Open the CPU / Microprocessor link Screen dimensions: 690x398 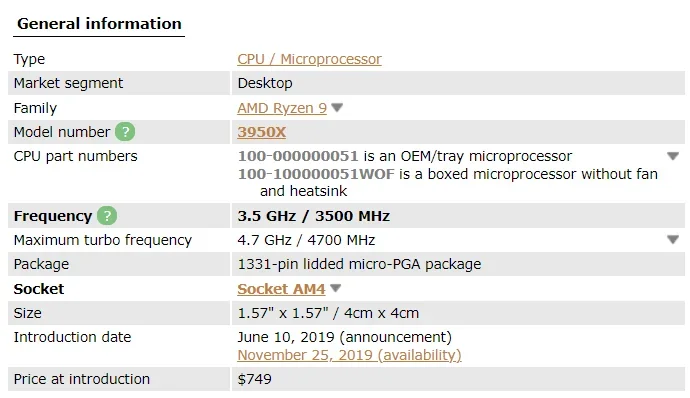309,59
